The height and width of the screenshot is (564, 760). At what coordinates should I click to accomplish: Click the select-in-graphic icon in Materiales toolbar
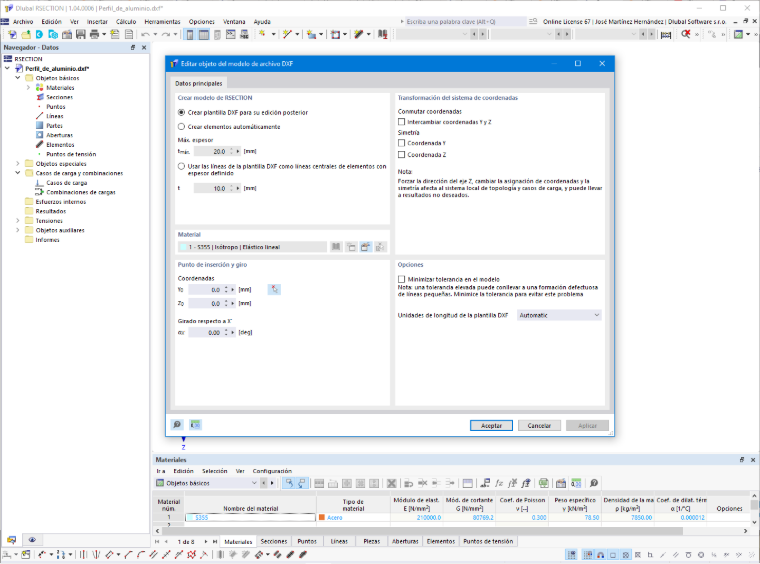(289, 483)
